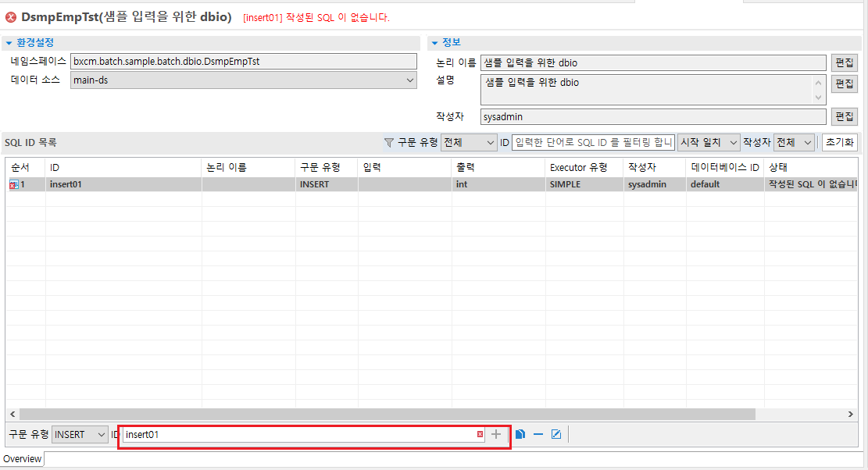Image resolution: width=868 pixels, height=470 pixels.
Task: Open the SQL edit pencil icon
Action: point(555,434)
